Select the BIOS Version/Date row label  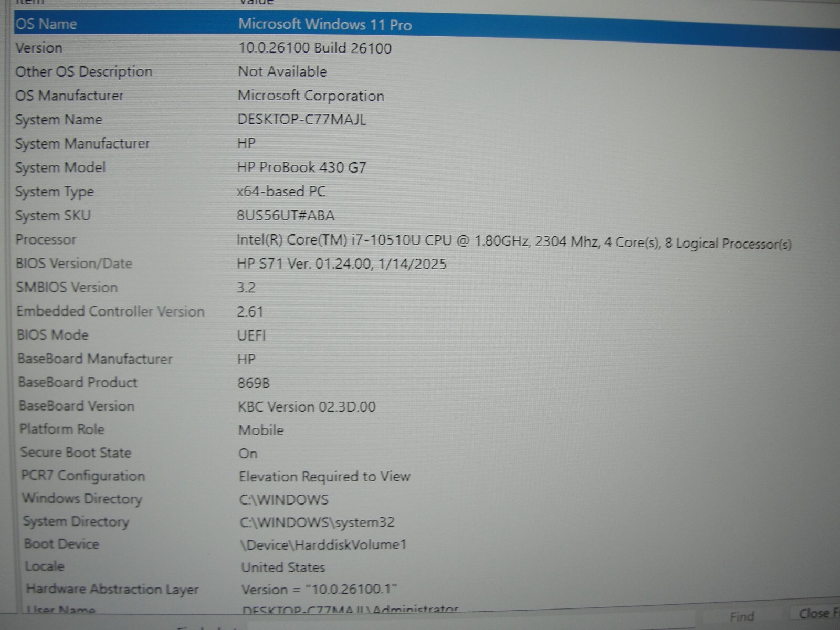point(74,264)
